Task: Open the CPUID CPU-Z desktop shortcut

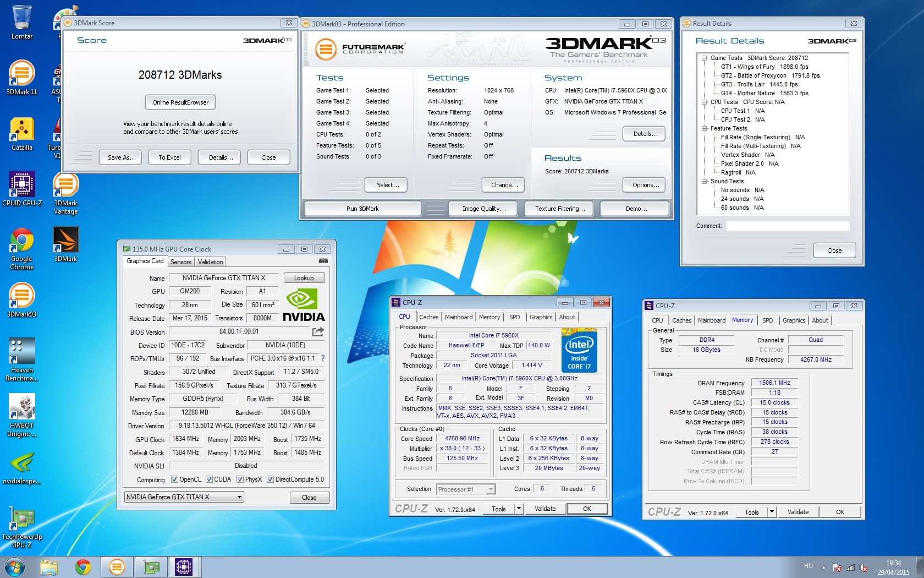Action: (22, 188)
